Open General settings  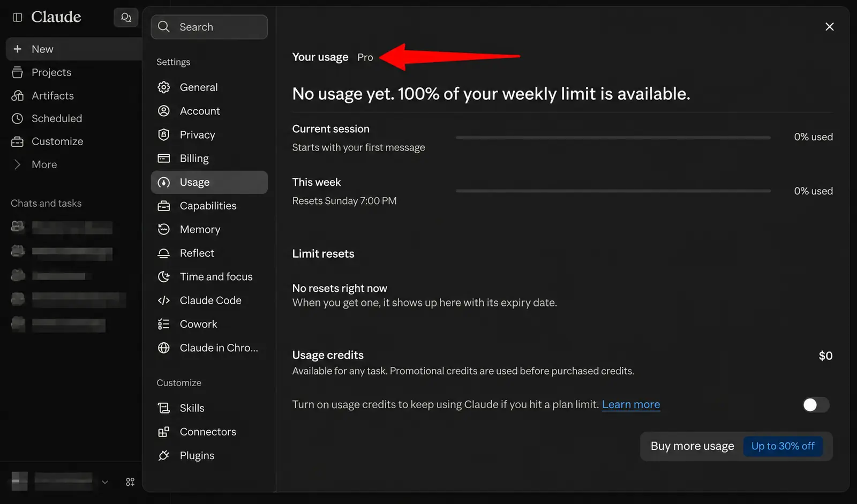209,87
